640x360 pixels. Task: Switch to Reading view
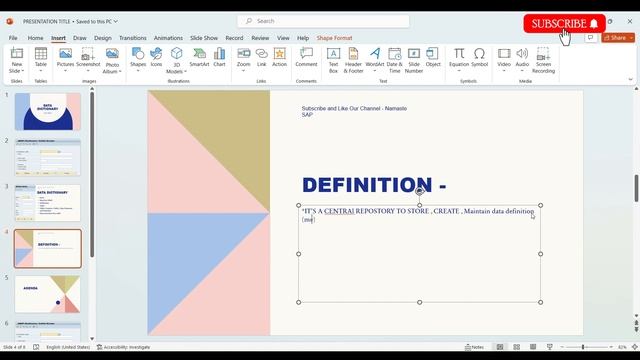point(533,347)
